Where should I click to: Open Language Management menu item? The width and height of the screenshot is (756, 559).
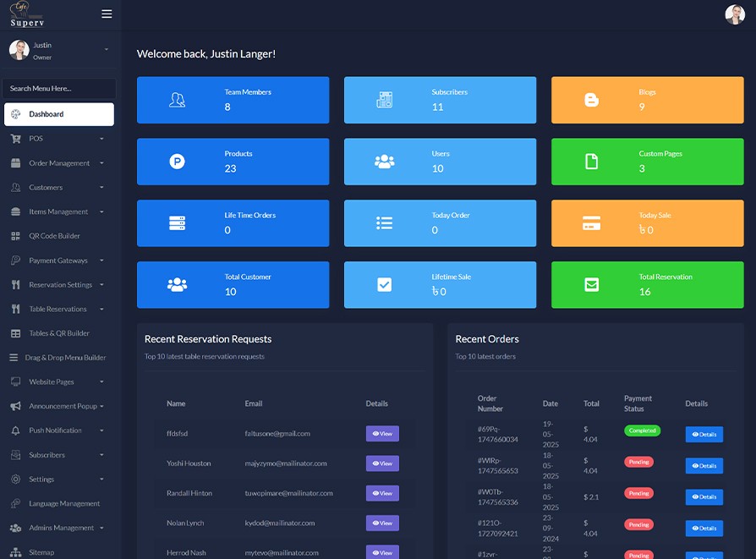tap(63, 504)
